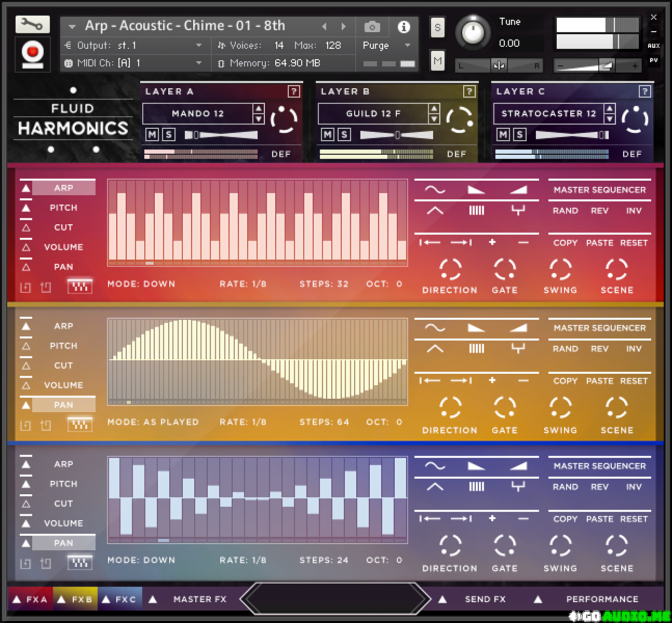Choose ramp-down shape in Layer B sequencer
This screenshot has height=623, width=672.
click(476, 328)
